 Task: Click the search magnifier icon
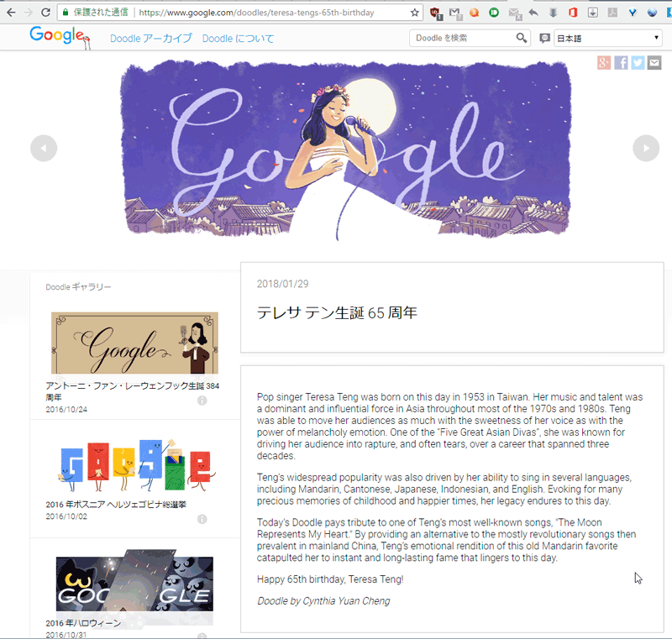(x=521, y=38)
